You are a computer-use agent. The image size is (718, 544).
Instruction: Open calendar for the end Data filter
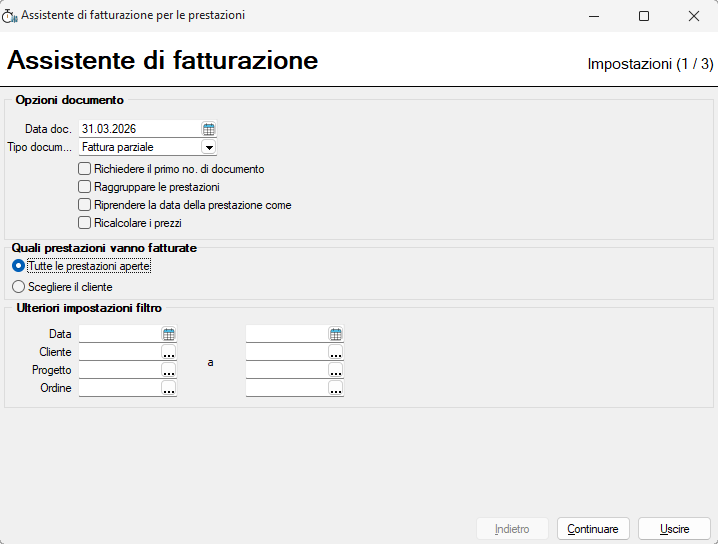[x=336, y=334]
